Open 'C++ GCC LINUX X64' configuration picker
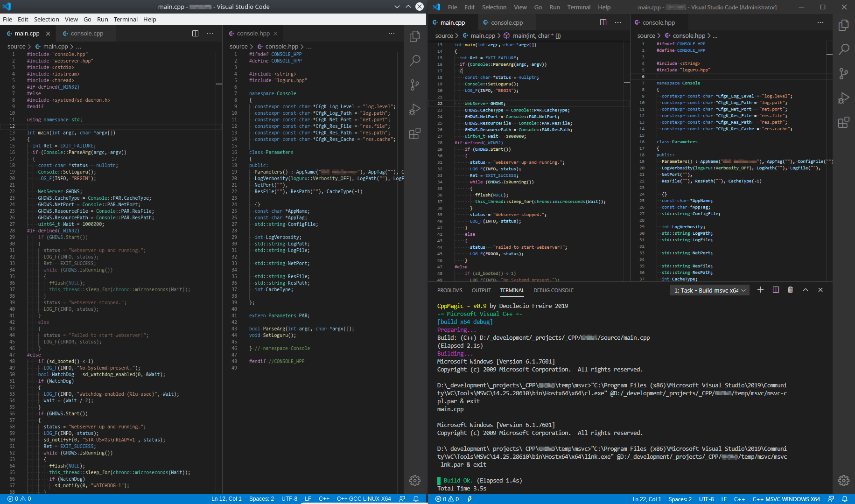Image resolution: width=855 pixels, height=504 pixels. 364,499
